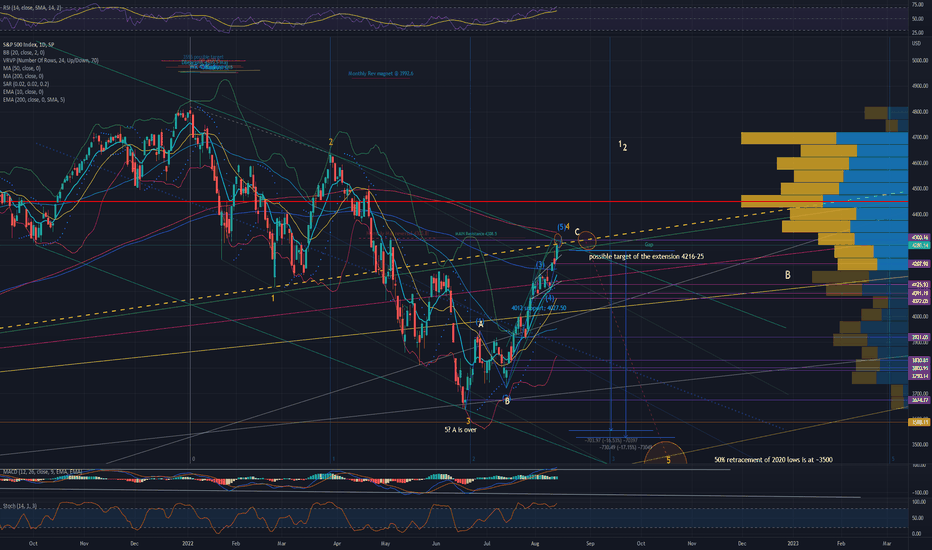This screenshot has width=932, height=550.
Task: Click the 'Sep' label on the time axis
Action: pos(590,543)
